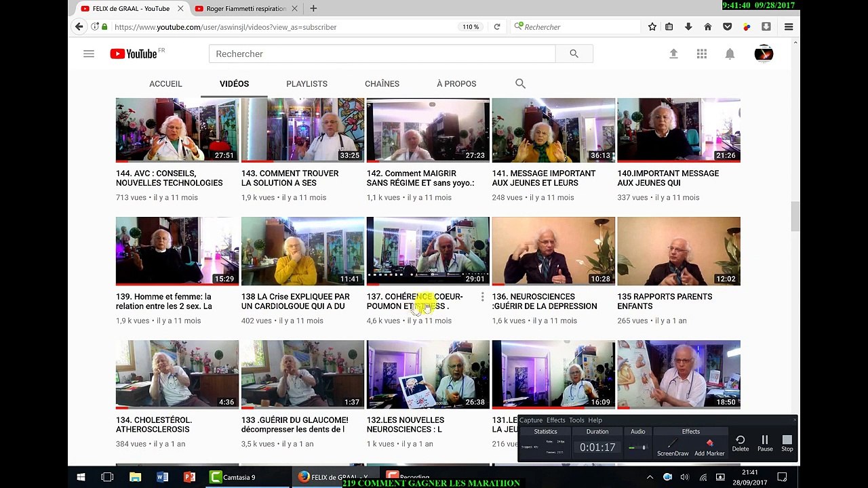Launch Word from the taskbar
The height and width of the screenshot is (488, 868).
(162, 476)
